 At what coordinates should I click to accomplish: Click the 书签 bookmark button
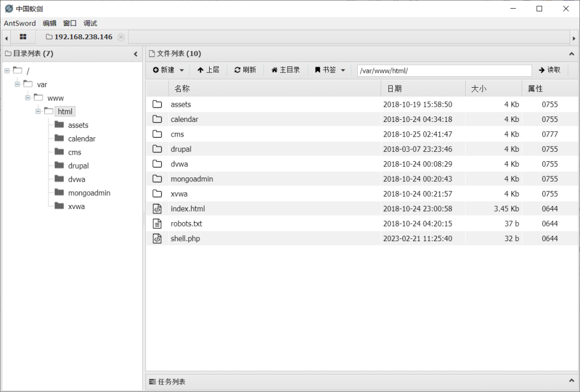point(326,70)
